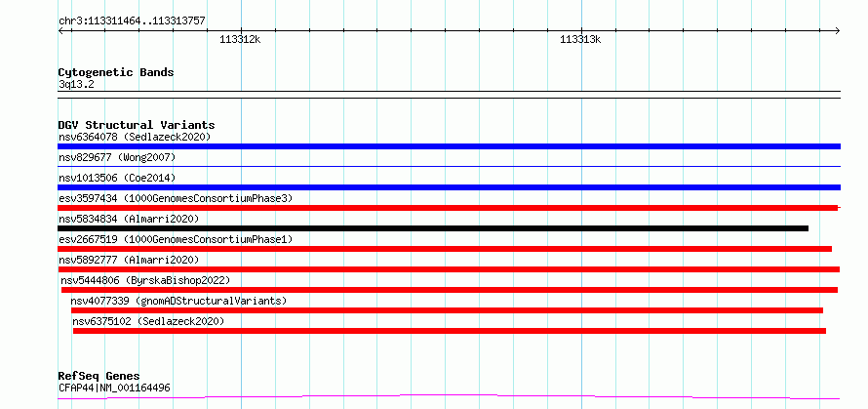The width and height of the screenshot is (868, 409).
Task: Click the red bar for nsv5444806
Action: tap(450, 290)
